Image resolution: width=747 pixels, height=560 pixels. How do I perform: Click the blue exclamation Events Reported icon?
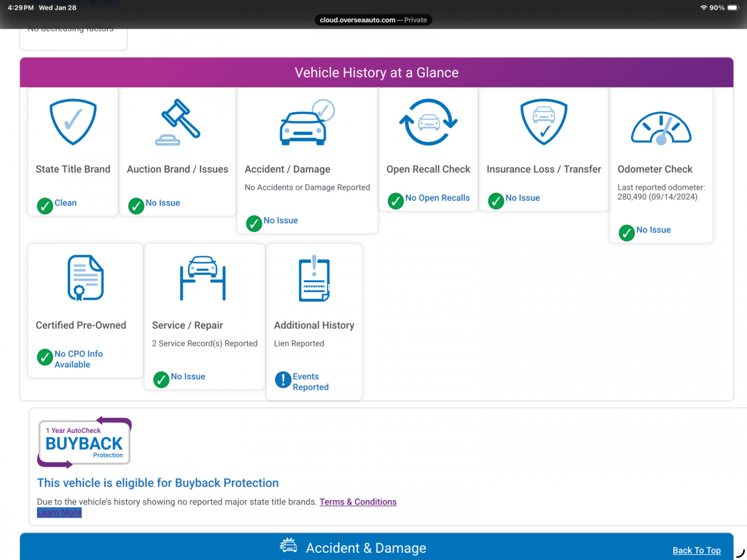(283, 380)
